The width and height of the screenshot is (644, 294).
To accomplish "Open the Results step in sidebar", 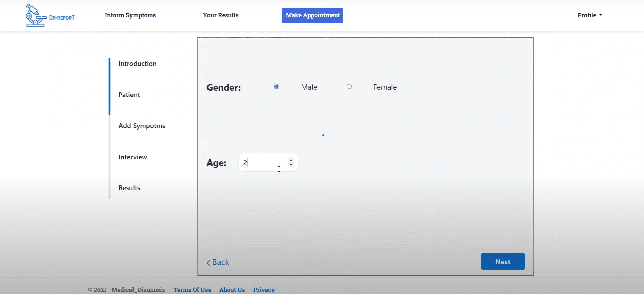I will 129,188.
